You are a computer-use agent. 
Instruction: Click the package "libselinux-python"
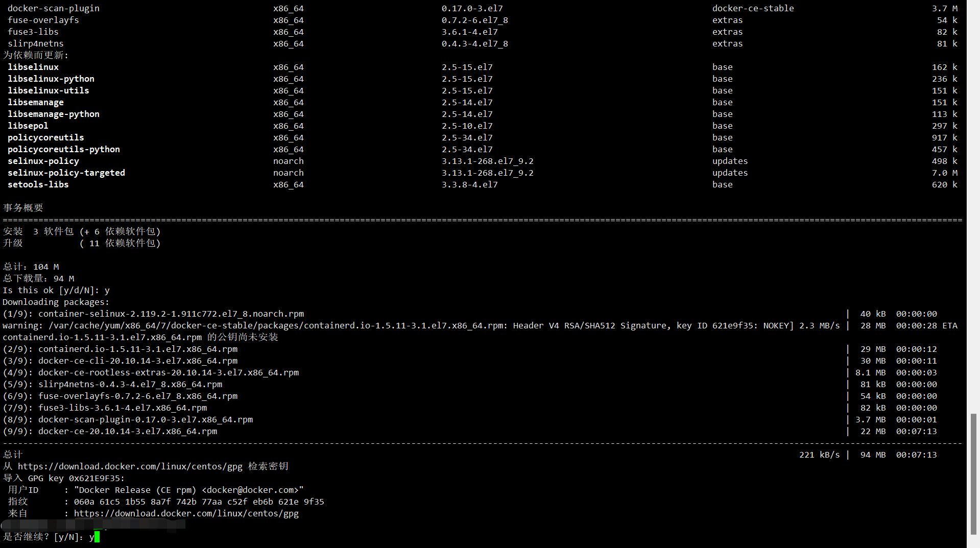(x=51, y=79)
